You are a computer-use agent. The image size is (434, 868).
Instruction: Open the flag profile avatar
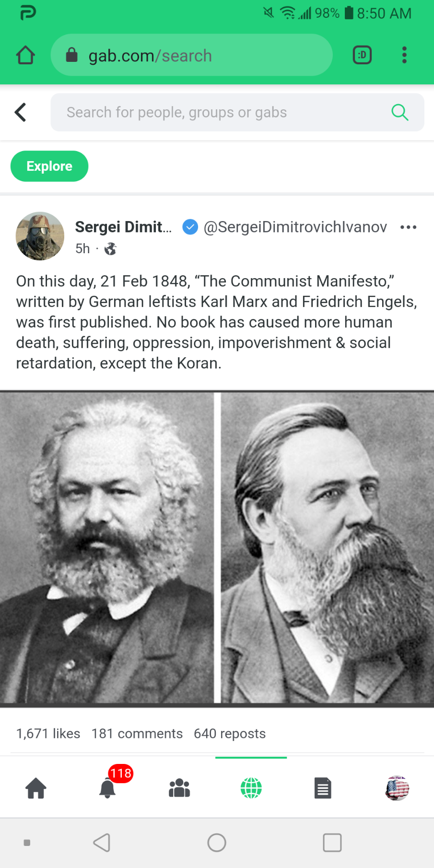397,788
